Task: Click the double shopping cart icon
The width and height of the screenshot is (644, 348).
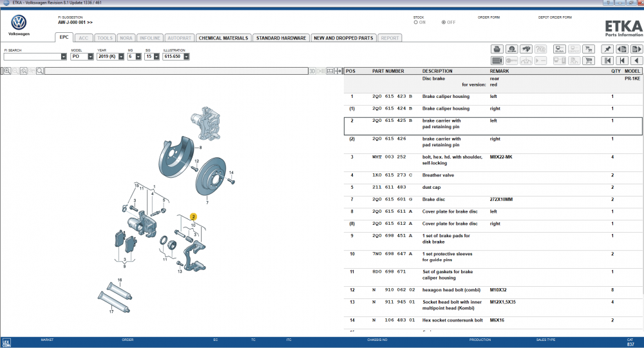Action: pos(589,50)
